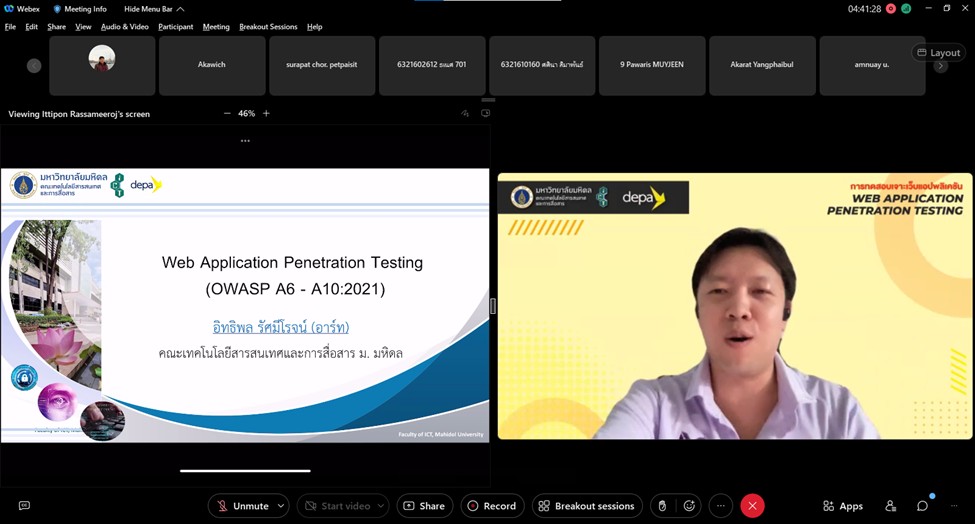This screenshot has height=524, width=975.
Task: Open video options arrow beside Start video
Action: 381,506
